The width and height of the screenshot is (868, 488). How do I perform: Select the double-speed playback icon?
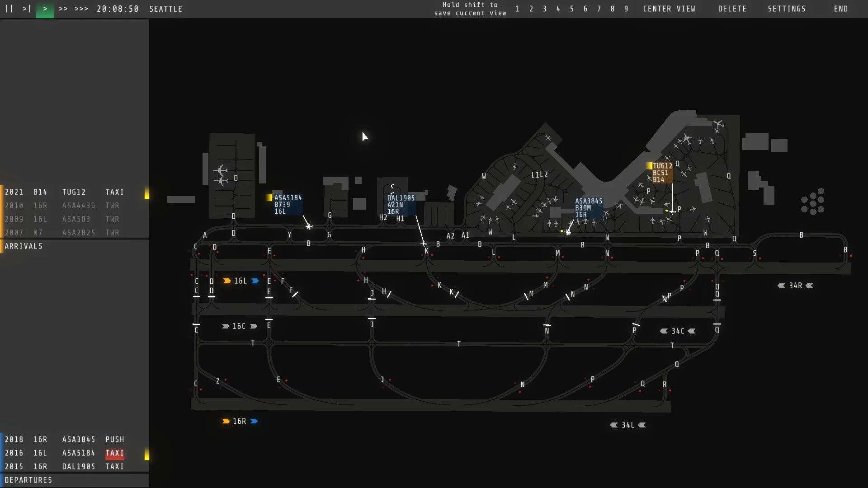pos(63,9)
